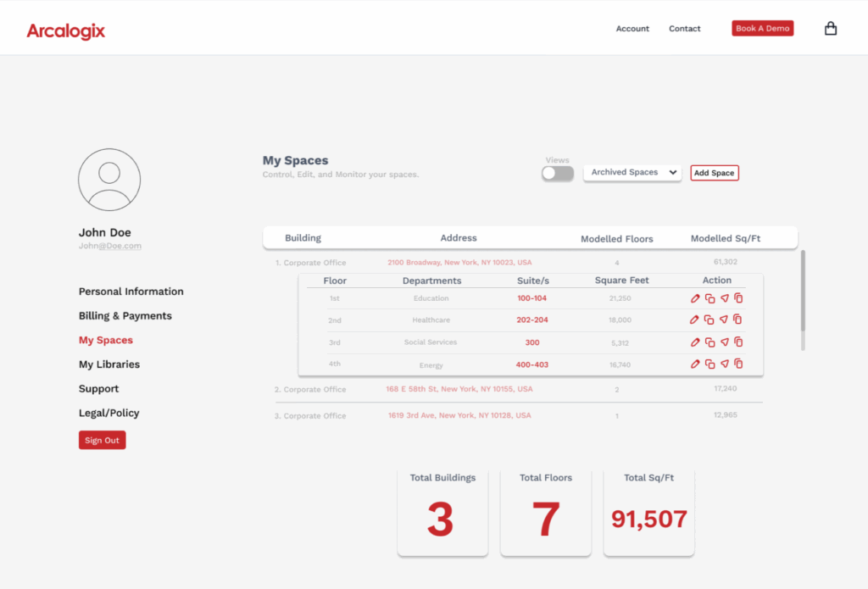Viewport: 868px width, 589px height.
Task: Click the user profile avatar icon
Action: pos(109,180)
